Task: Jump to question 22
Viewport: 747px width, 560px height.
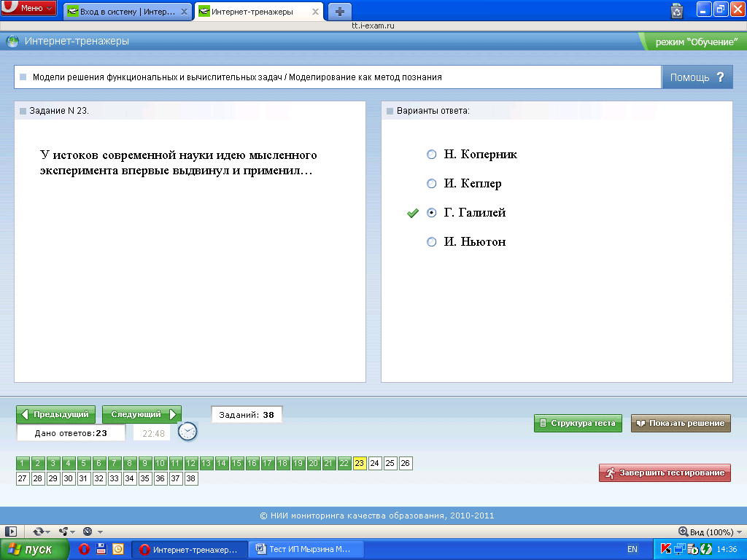Action: 344,463
